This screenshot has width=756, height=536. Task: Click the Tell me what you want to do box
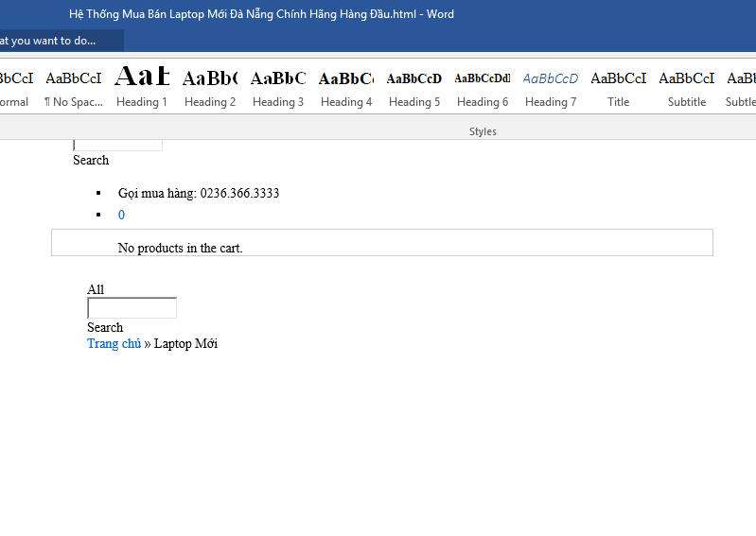point(62,41)
